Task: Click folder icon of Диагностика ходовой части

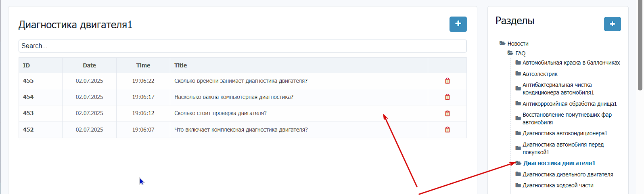Action: (x=518, y=185)
